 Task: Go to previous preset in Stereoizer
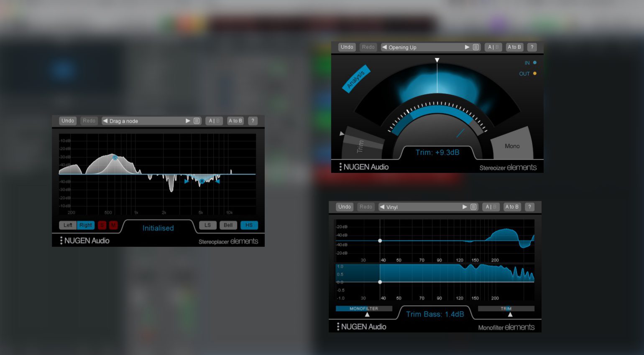pos(384,47)
